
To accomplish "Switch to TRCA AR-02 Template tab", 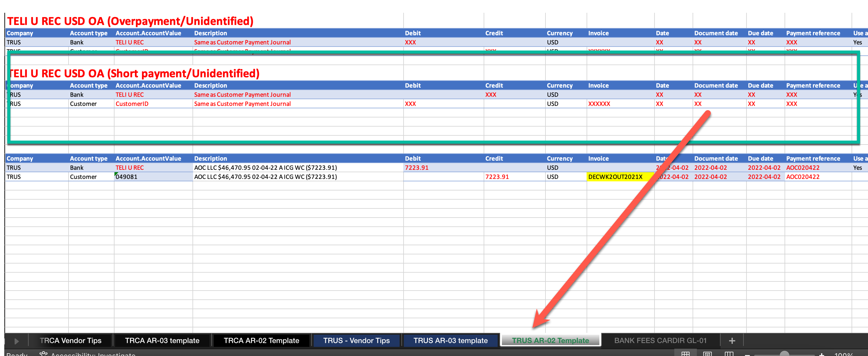I will 261,340.
